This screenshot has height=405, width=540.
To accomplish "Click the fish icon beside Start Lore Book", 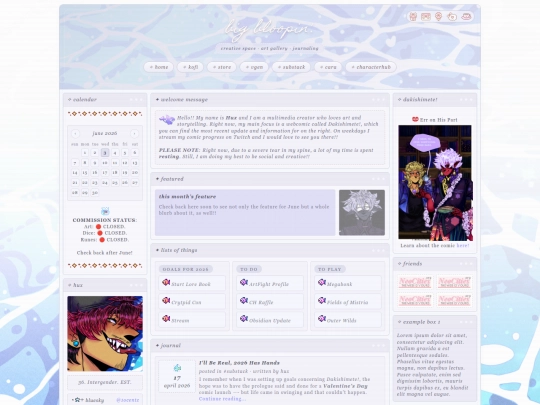I will tap(166, 282).
